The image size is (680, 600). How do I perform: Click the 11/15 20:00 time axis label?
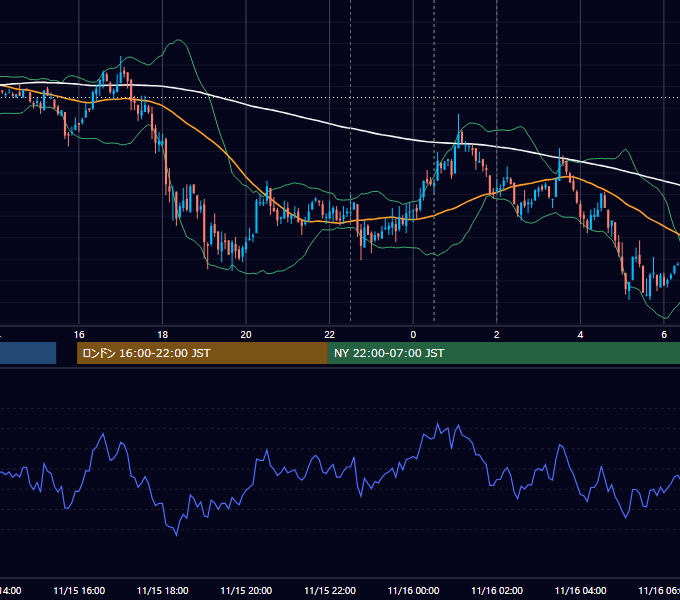pos(246,590)
